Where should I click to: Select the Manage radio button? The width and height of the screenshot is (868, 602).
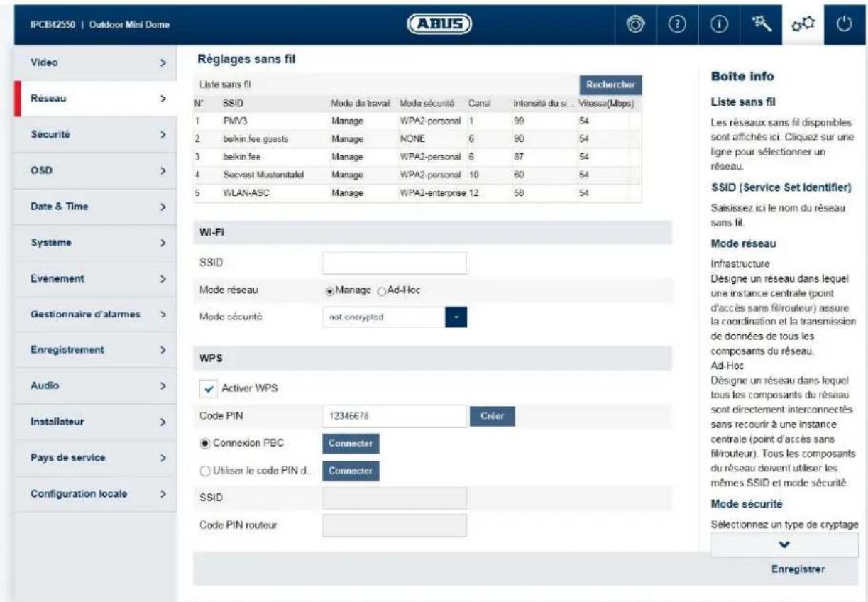click(329, 291)
